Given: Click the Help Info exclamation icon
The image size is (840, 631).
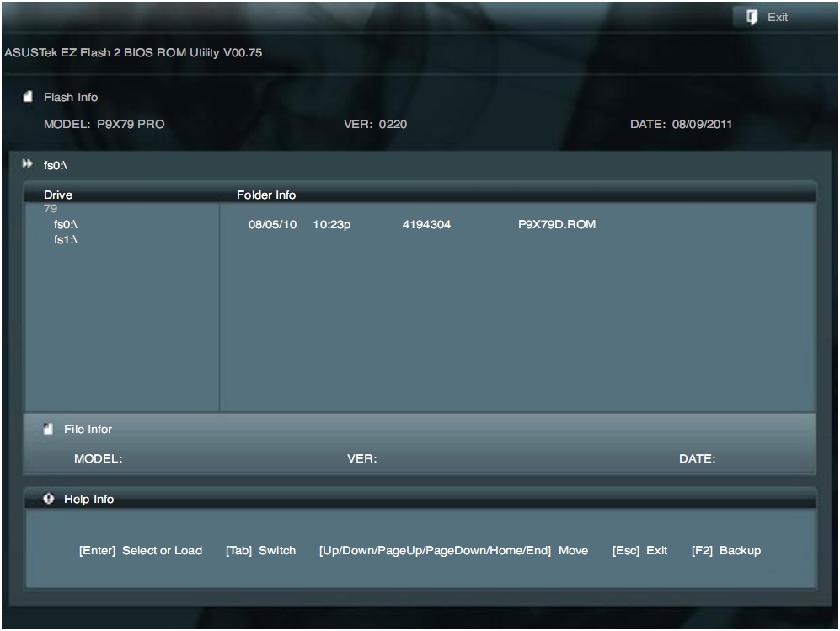Looking at the screenshot, I should coord(49,498).
